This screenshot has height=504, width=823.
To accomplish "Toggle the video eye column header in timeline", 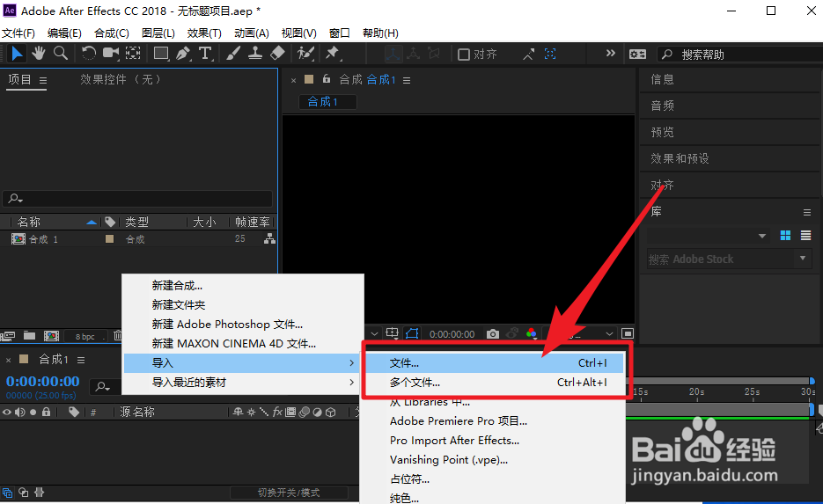I will (7, 413).
